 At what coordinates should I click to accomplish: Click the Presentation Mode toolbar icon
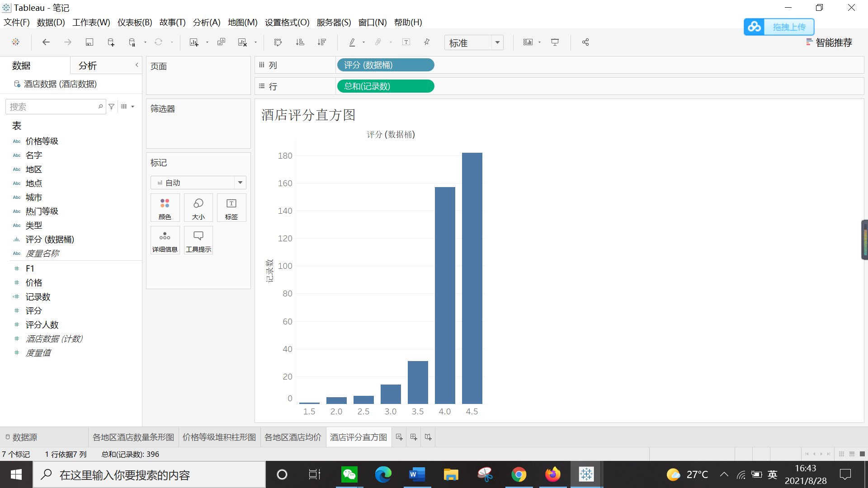tap(555, 42)
